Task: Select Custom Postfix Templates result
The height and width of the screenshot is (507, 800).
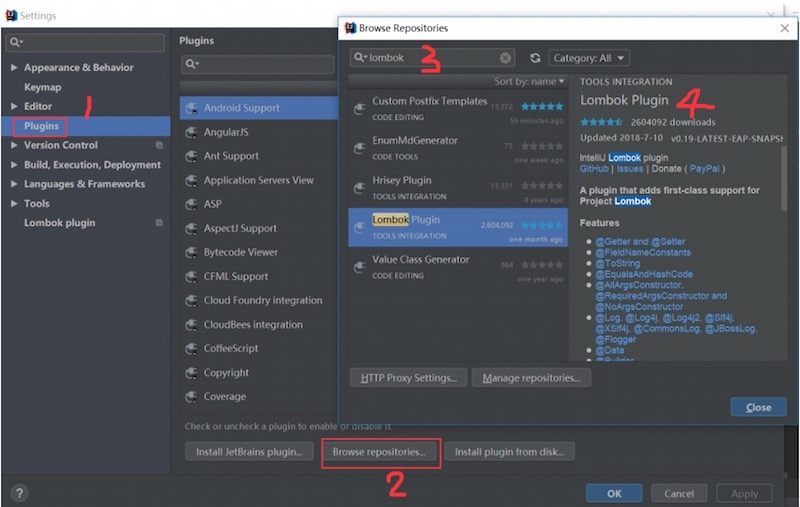Action: point(458,109)
